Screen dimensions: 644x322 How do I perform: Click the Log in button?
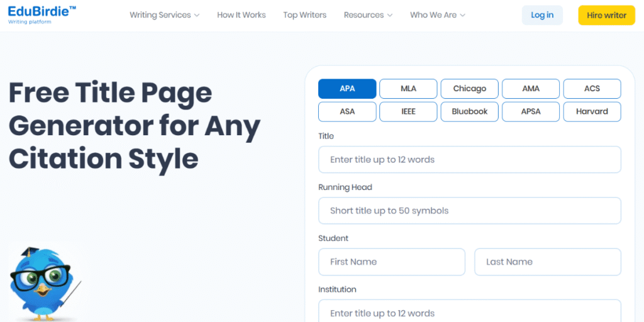tap(542, 15)
